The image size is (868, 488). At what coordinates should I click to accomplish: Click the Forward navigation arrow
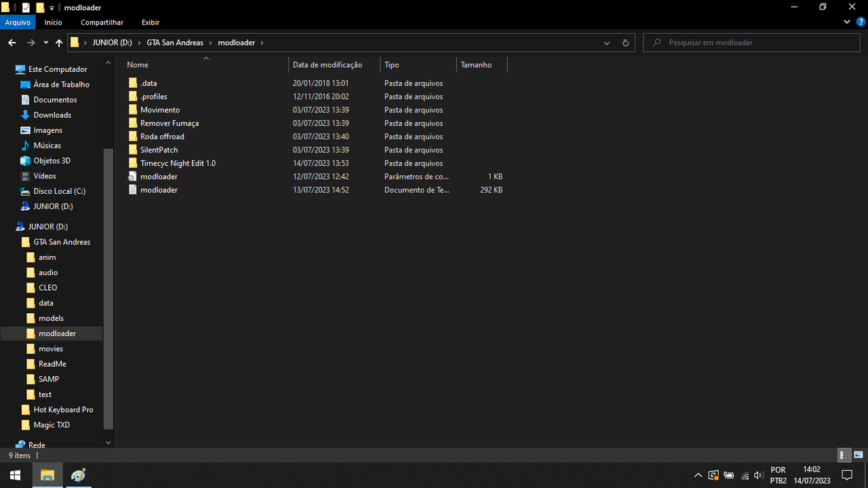(31, 43)
